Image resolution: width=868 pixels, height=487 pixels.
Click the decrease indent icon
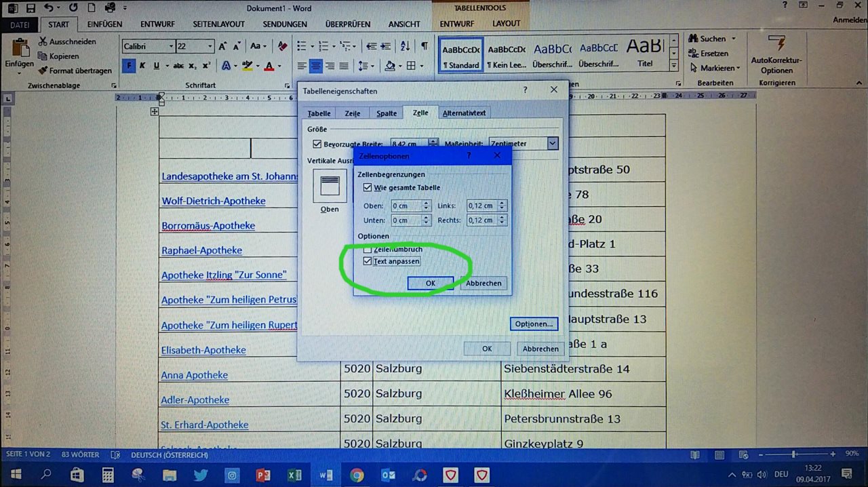(x=371, y=46)
